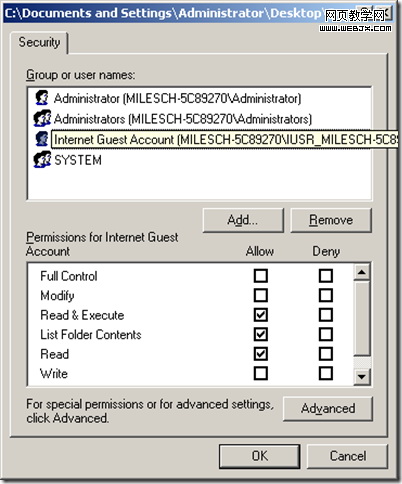Click the Remove button
The width and height of the screenshot is (402, 484).
(x=331, y=220)
